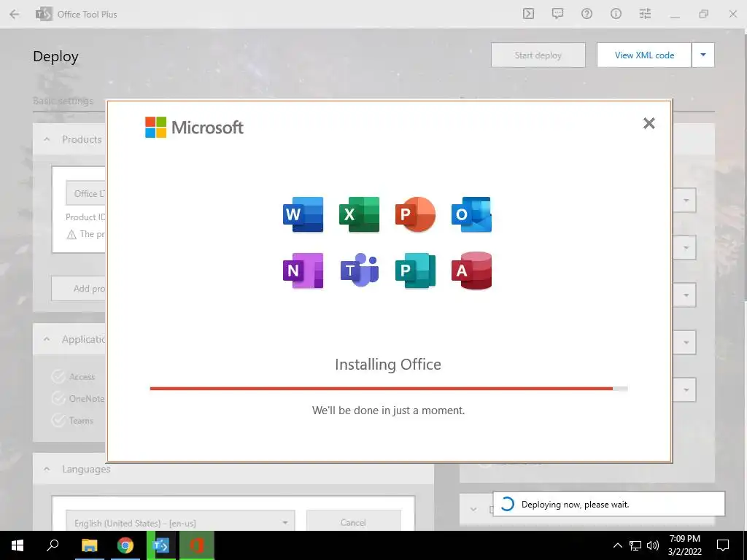Viewport: 747px width, 560px height.
Task: Toggle the Access application checkbox
Action: pyautogui.click(x=58, y=377)
